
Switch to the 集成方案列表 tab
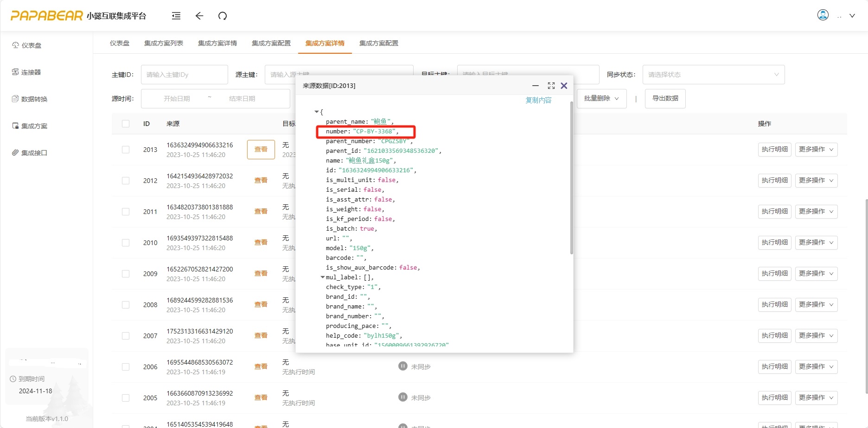[x=164, y=43]
